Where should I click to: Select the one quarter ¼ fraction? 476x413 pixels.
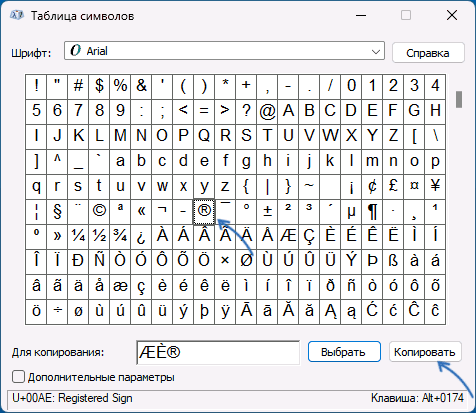point(78,237)
